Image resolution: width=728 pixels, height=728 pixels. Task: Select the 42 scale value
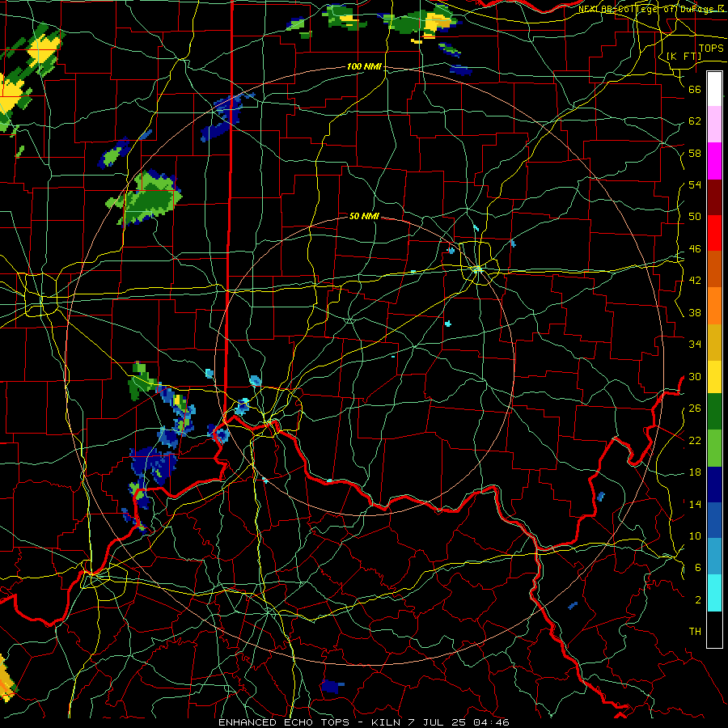(x=695, y=281)
